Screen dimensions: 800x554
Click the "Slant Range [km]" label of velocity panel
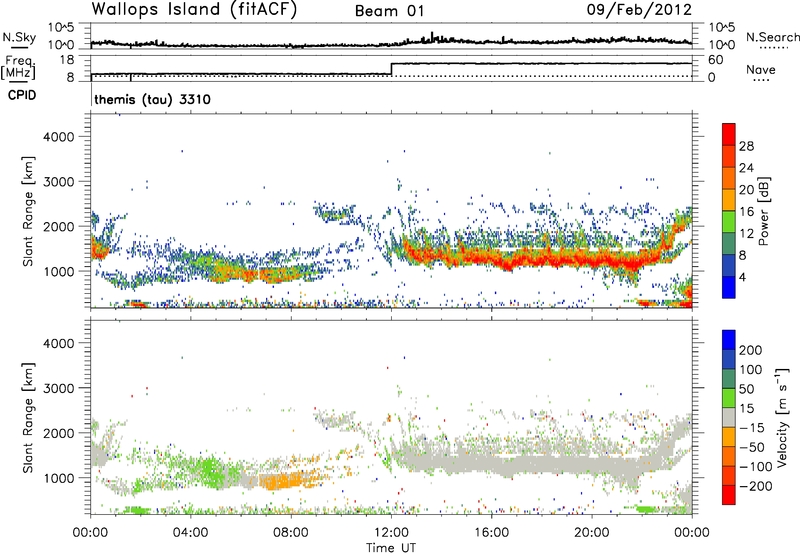click(x=29, y=417)
